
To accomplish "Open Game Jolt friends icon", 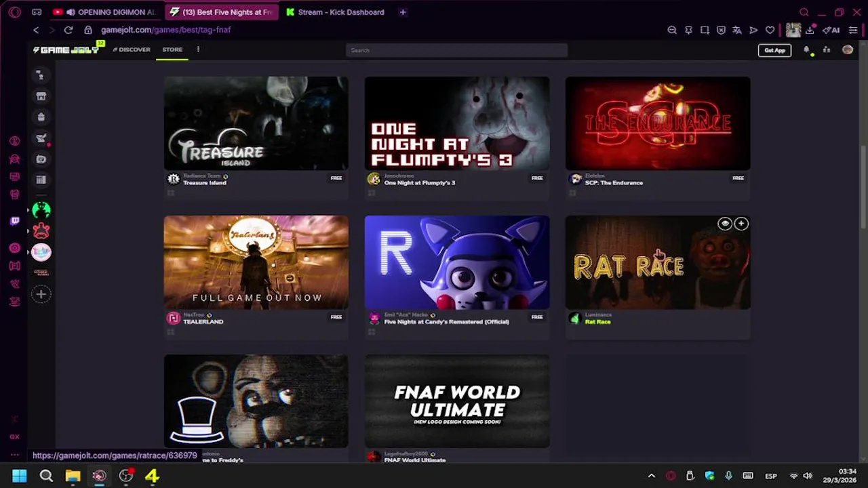I will coord(827,50).
